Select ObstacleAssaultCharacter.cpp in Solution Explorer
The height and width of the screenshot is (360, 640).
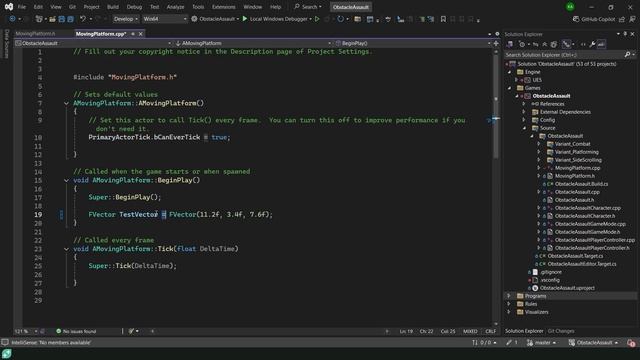click(x=587, y=208)
